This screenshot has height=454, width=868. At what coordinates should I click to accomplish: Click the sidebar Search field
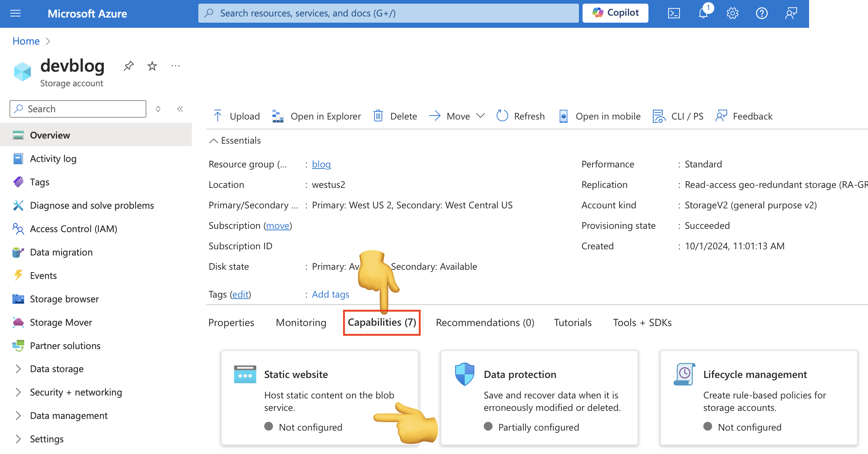tap(78, 109)
